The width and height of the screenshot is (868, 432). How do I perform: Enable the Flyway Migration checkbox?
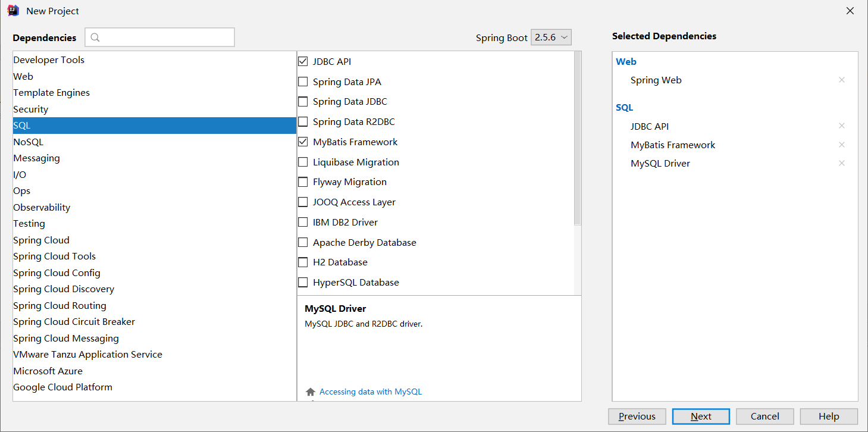point(303,182)
